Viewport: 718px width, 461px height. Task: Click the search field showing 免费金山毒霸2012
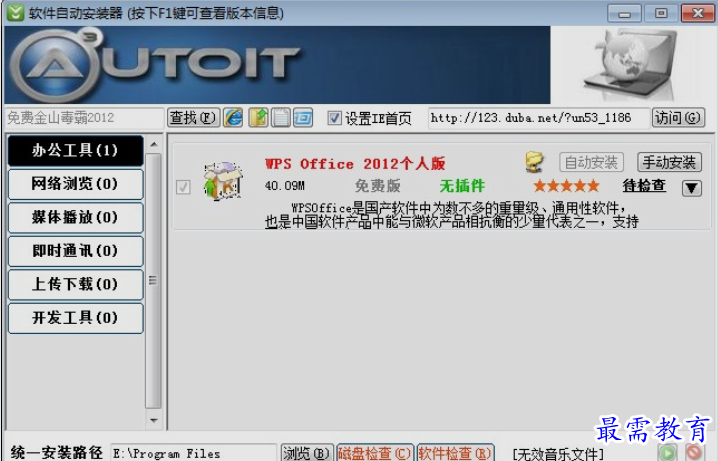(x=84, y=118)
